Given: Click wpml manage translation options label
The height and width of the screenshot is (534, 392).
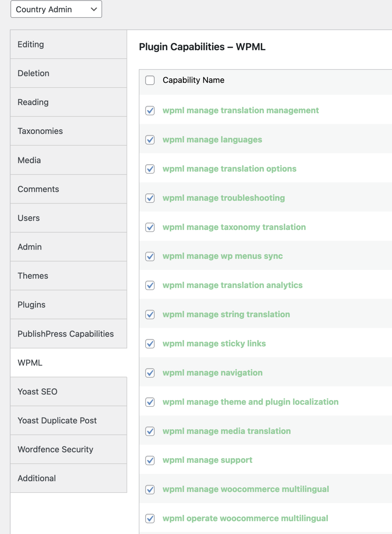Looking at the screenshot, I should pos(229,169).
